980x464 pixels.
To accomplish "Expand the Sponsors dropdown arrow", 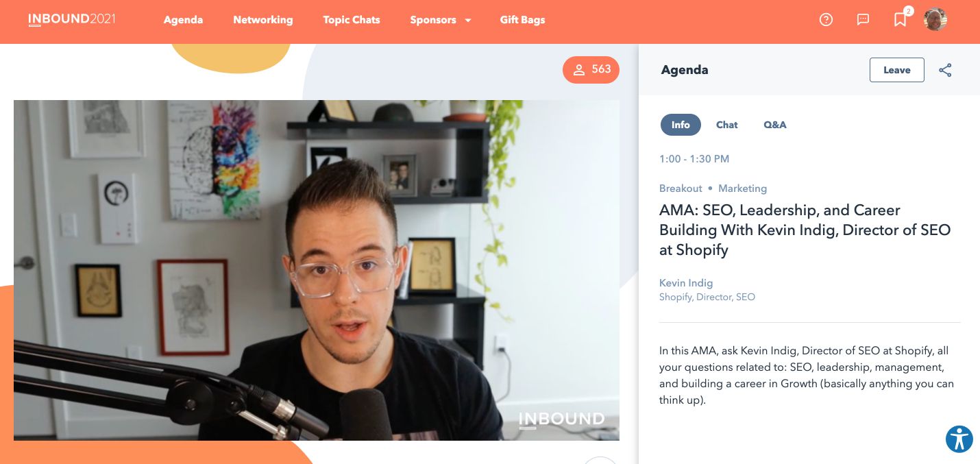I will pos(468,21).
